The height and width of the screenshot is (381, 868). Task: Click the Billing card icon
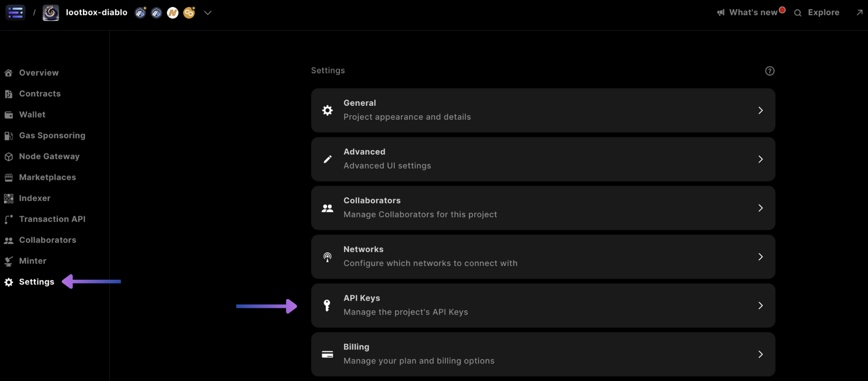[x=327, y=354]
